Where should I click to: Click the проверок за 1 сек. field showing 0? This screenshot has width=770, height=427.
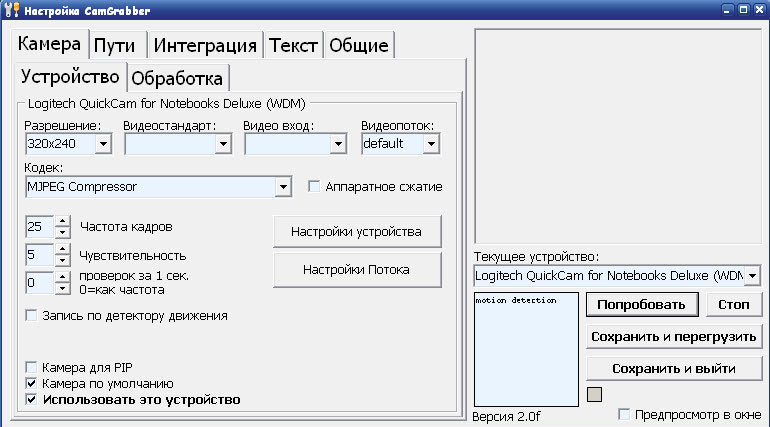[x=40, y=283]
